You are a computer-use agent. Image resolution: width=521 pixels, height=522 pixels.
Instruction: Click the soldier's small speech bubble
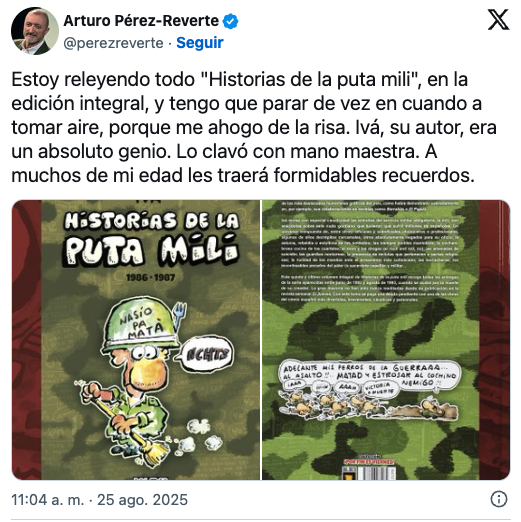tap(207, 354)
